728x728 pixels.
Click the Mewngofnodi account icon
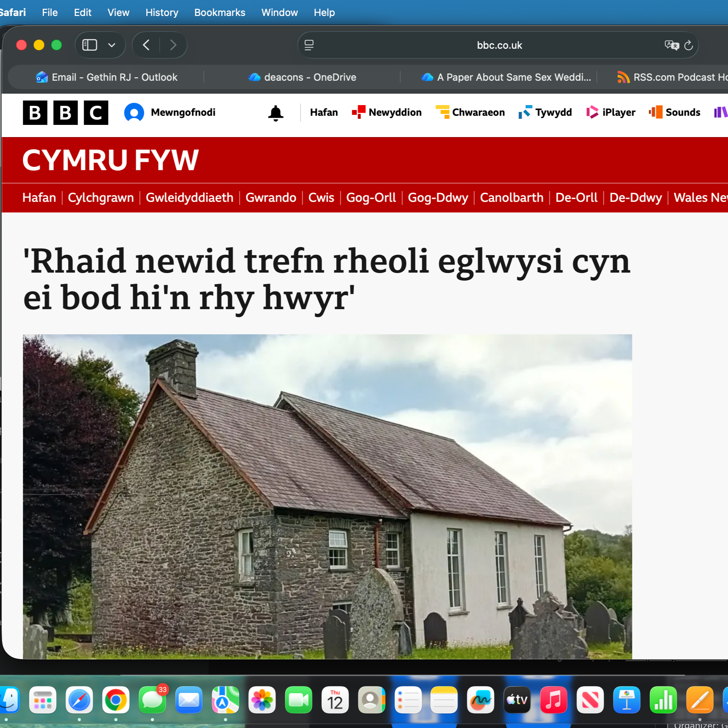134,113
